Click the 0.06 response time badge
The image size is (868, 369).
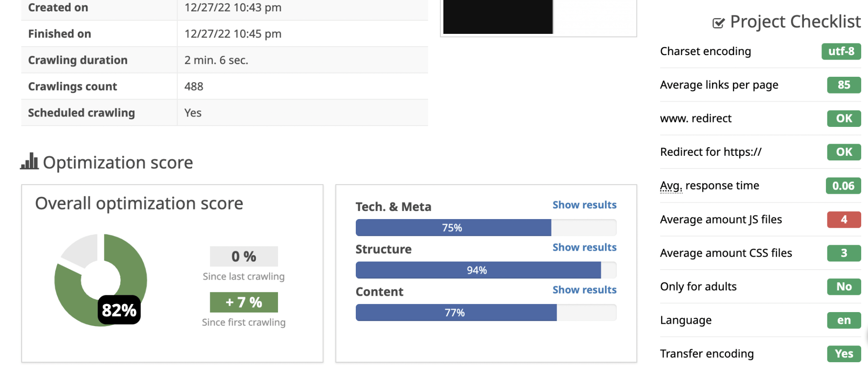pyautogui.click(x=843, y=186)
